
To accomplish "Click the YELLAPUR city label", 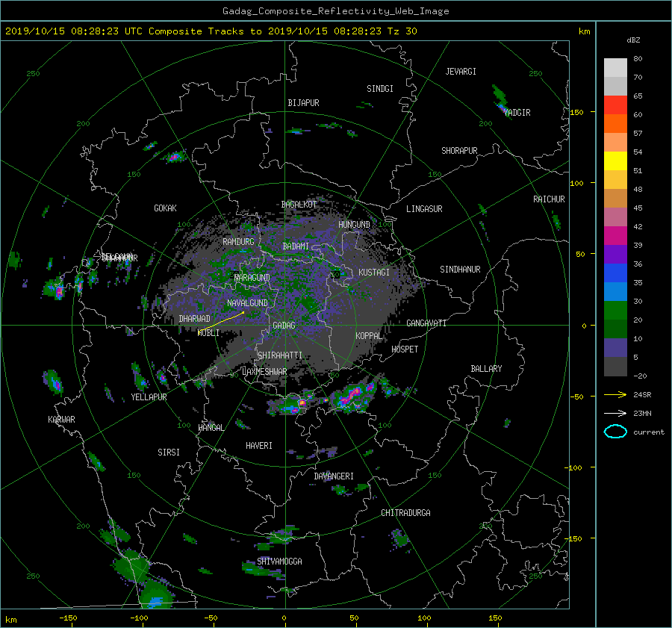I will 149,397.
